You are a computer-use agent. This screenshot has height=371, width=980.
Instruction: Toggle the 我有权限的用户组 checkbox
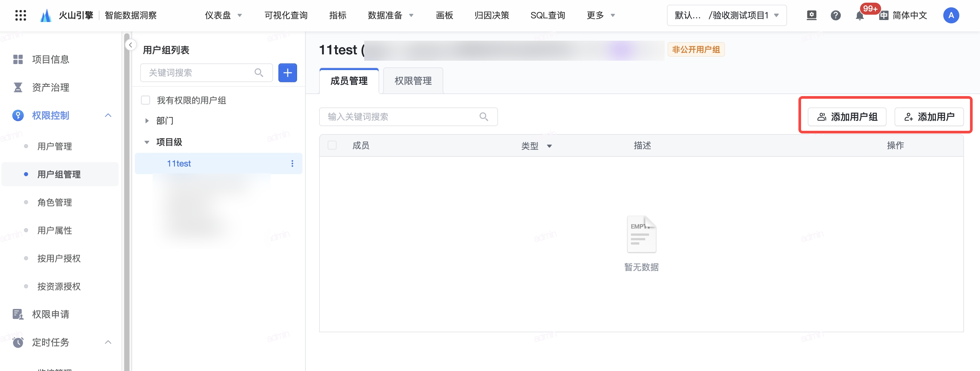(145, 100)
